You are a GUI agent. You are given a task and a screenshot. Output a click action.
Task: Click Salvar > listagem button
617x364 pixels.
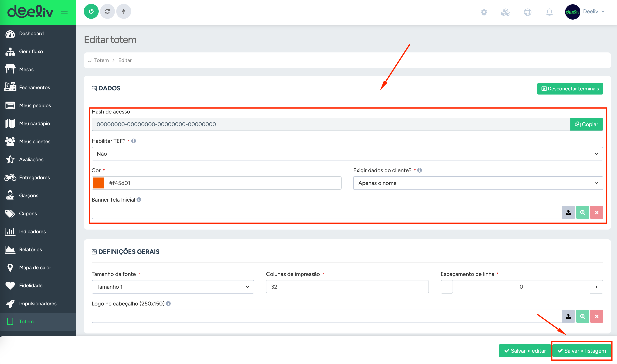click(582, 351)
